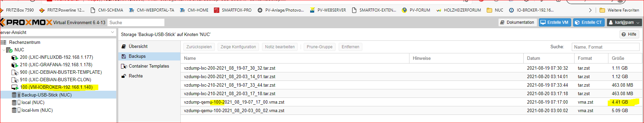Screen dimensions: 644x123
Task: Open the karl@pam user menu
Action: click(x=624, y=22)
